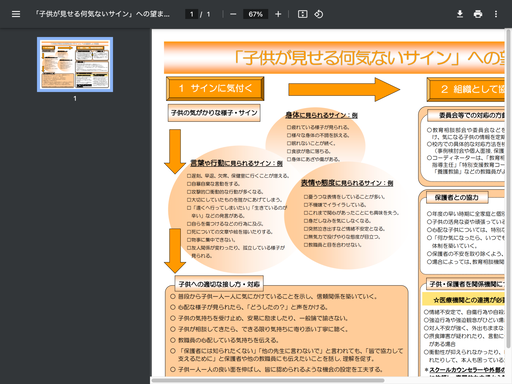The width and height of the screenshot is (512, 384).
Task: Click the '子供への適切な接し方・対応' label
Action: (219, 284)
